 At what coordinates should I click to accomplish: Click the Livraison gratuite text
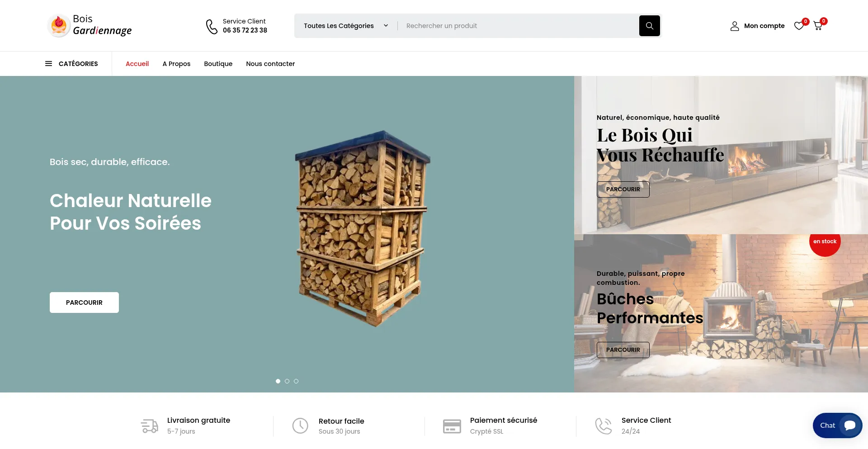coord(198,421)
